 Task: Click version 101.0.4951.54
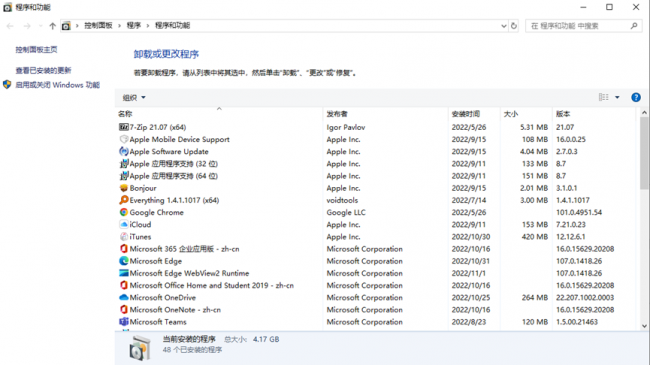click(x=579, y=212)
